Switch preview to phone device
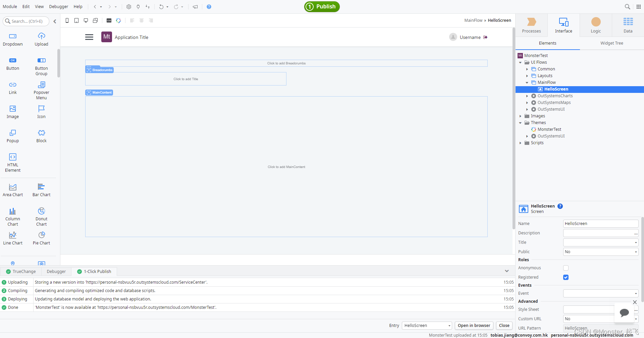The height and width of the screenshot is (338, 644). point(67,20)
